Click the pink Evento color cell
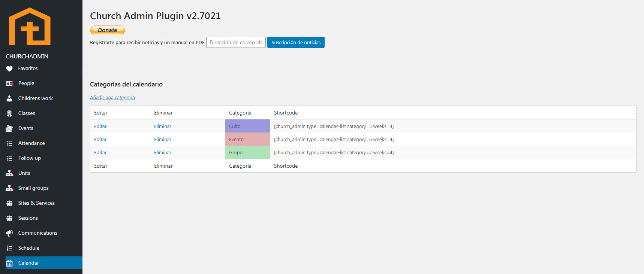The height and width of the screenshot is (274, 644). pyautogui.click(x=247, y=139)
